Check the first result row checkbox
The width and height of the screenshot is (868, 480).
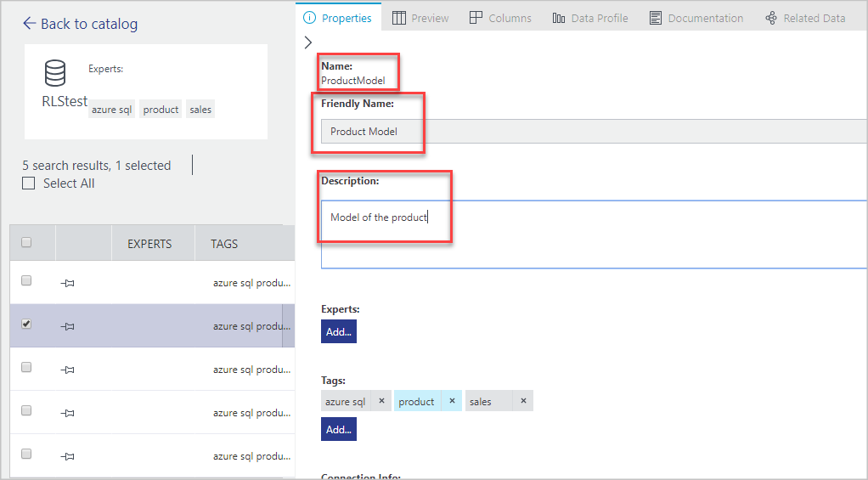click(x=26, y=280)
